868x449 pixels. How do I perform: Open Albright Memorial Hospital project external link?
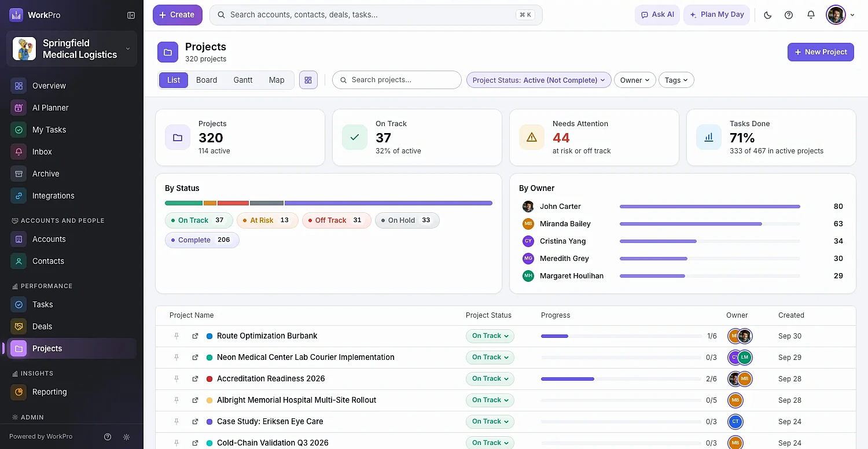195,400
